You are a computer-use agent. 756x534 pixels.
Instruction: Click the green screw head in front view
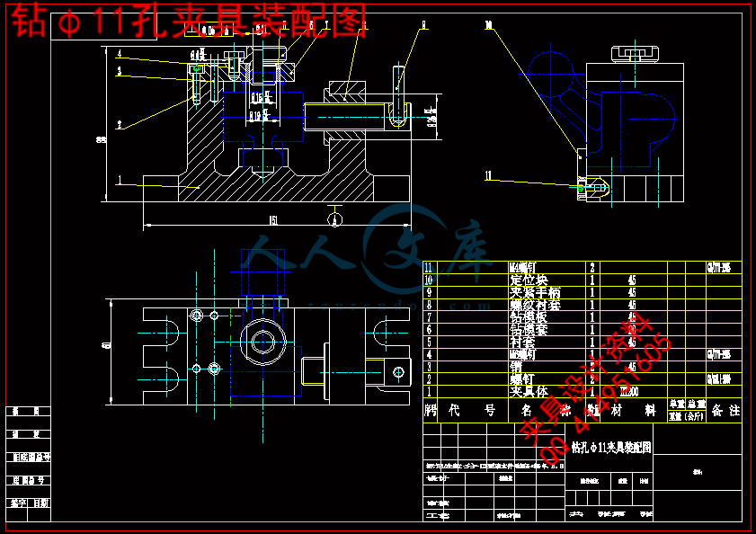197,67
